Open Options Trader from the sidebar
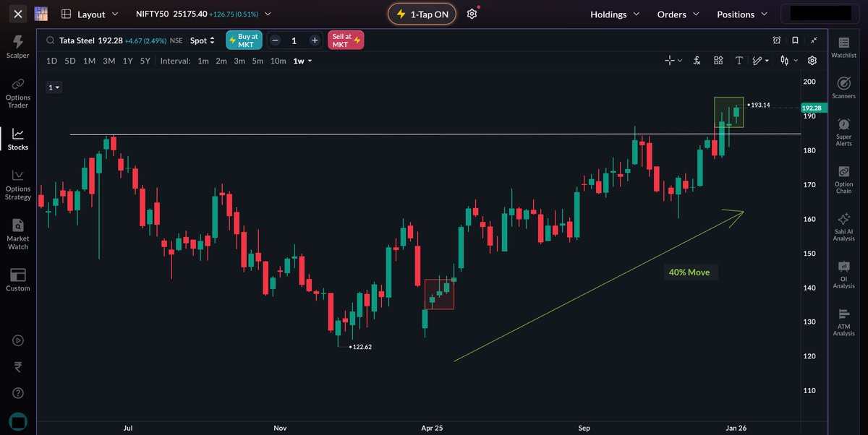Screen dimensions: 868x435 [18, 93]
